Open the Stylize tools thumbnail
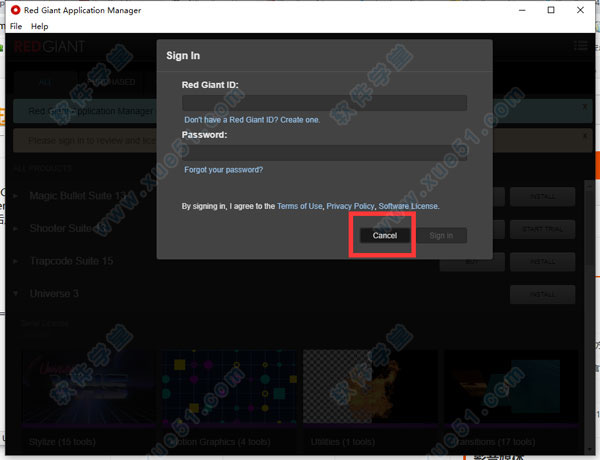 88,387
